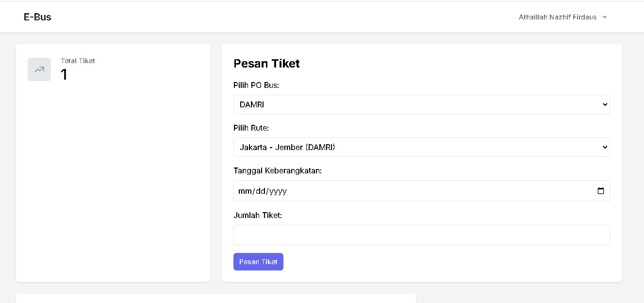Image resolution: width=644 pixels, height=303 pixels.
Task: Expand the Jakarta - Jember (DAMRI) route dropdown
Action: click(421, 147)
